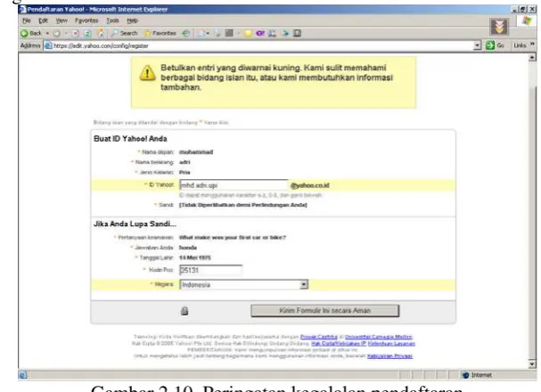Open the Edit menu
Screen dimensions: 541x392
pyautogui.click(x=43, y=20)
